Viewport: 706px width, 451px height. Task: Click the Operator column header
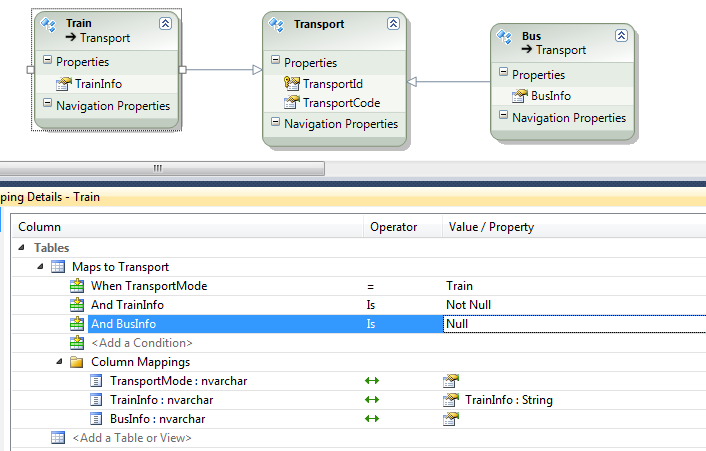(x=393, y=227)
